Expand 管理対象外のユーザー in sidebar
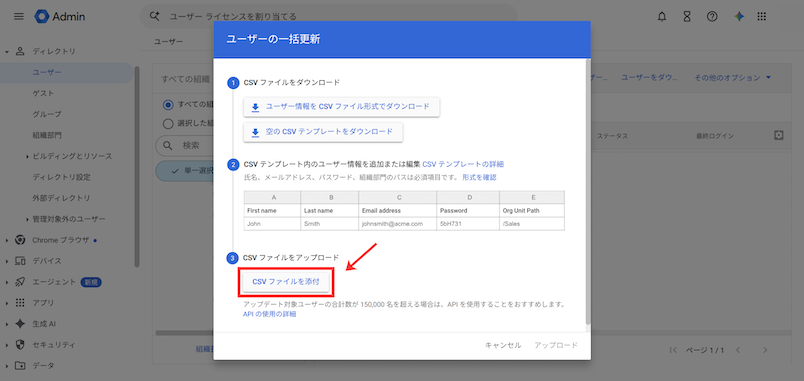 [x=27, y=219]
